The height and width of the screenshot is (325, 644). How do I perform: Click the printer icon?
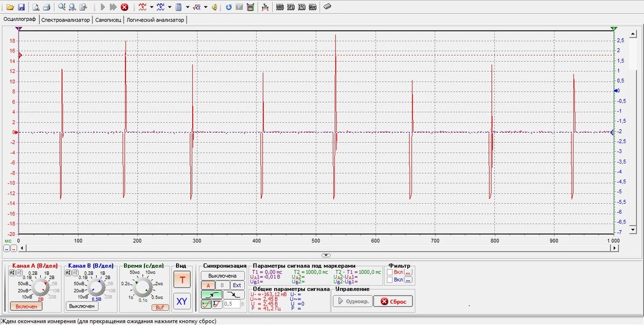click(x=47, y=8)
